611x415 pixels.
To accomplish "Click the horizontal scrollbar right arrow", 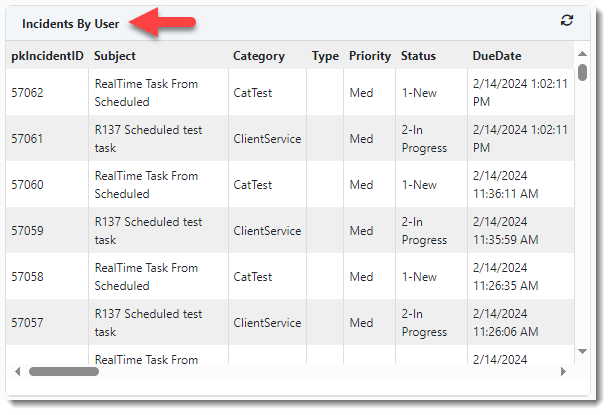I will coord(563,371).
